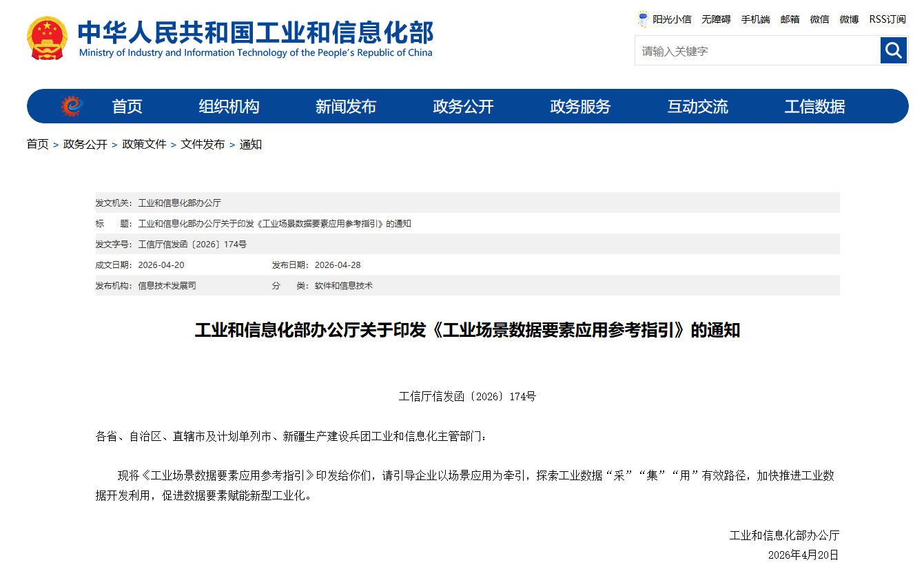Click the ministry name title 中华人民共和国工业和信息化部
924x578 pixels.
point(256,32)
